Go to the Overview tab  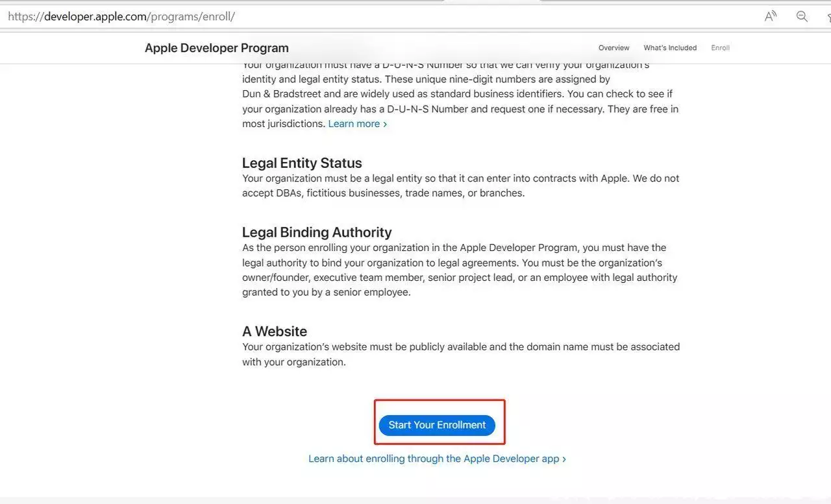click(614, 48)
